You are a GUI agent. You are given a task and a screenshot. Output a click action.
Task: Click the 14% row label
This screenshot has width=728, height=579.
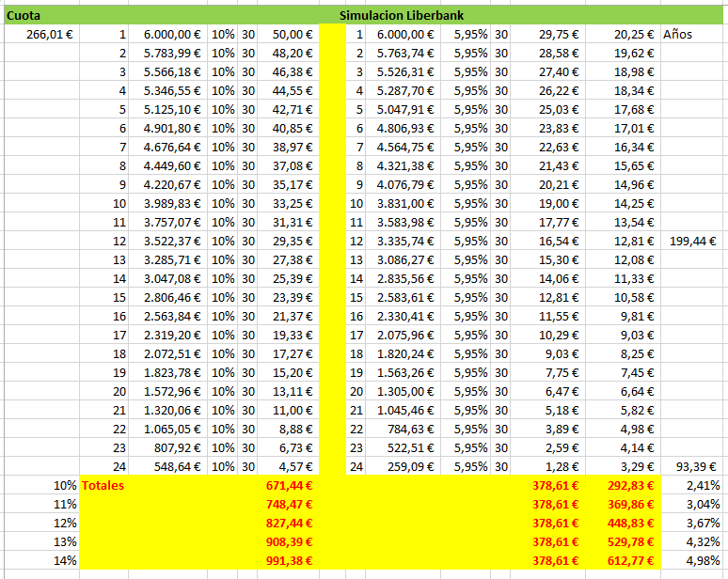(x=41, y=560)
